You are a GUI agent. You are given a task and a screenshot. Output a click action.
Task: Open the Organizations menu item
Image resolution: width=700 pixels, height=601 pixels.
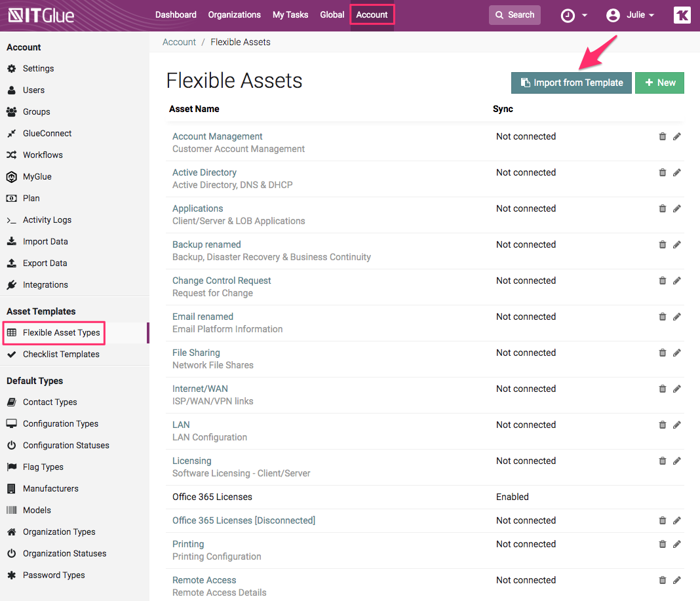point(234,14)
